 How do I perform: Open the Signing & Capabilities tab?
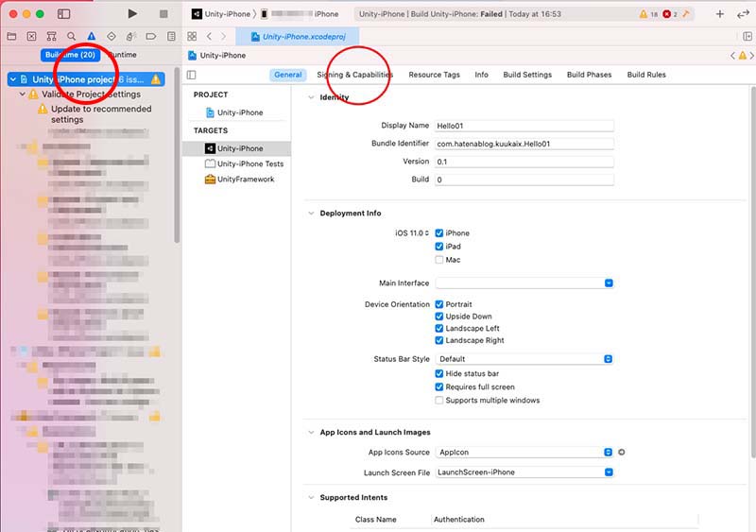click(355, 75)
